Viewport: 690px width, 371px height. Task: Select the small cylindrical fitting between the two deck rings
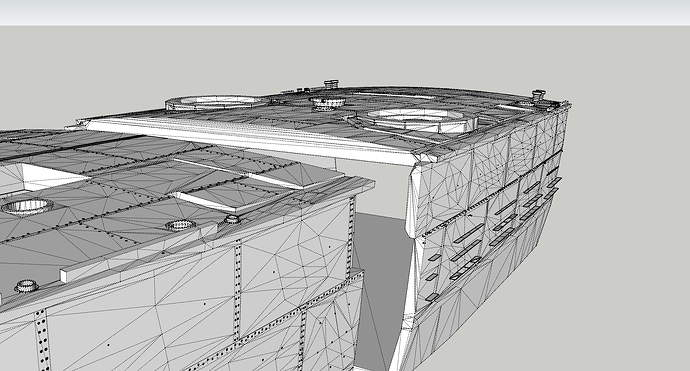click(327, 103)
